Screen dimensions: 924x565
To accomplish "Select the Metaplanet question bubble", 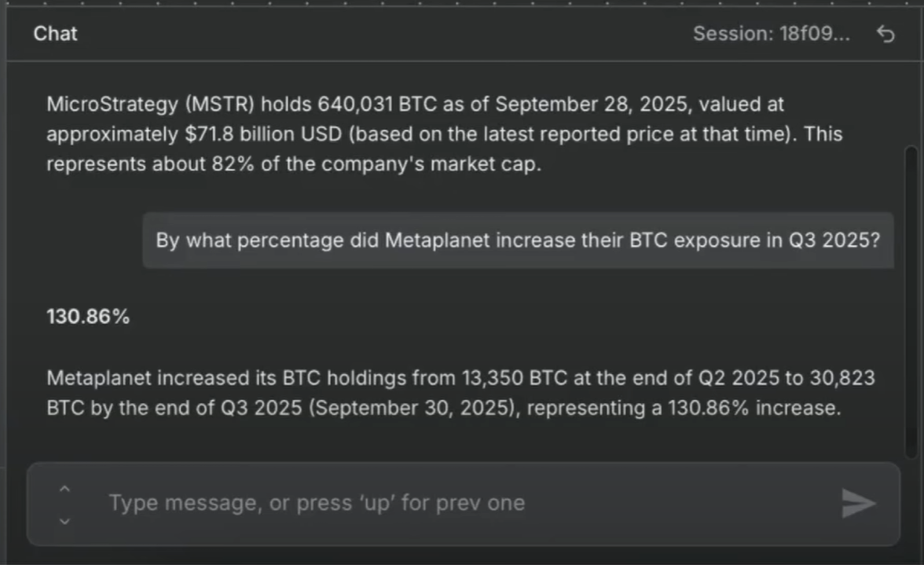I will pos(519,240).
